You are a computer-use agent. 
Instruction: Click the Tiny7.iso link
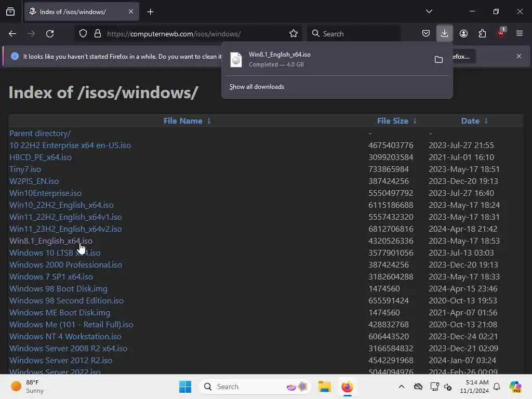pos(25,169)
